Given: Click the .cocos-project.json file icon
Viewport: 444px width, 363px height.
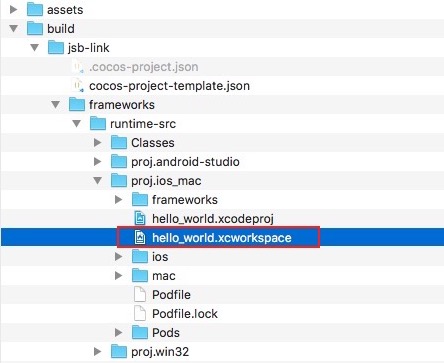Looking at the screenshot, I should (78, 66).
